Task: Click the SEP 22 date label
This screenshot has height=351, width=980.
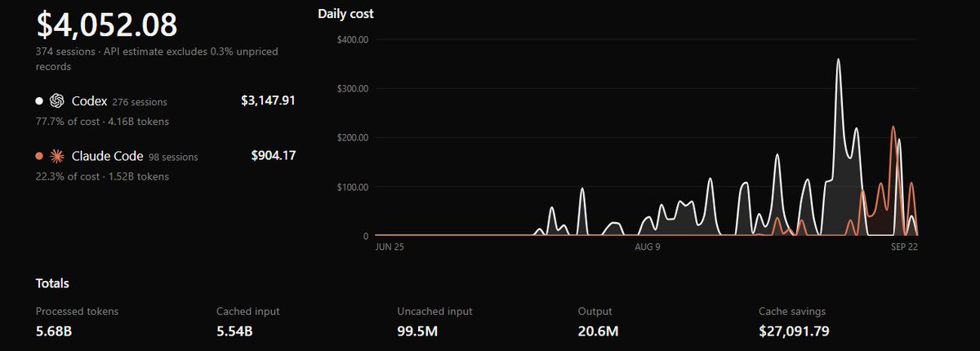Action: click(x=905, y=247)
